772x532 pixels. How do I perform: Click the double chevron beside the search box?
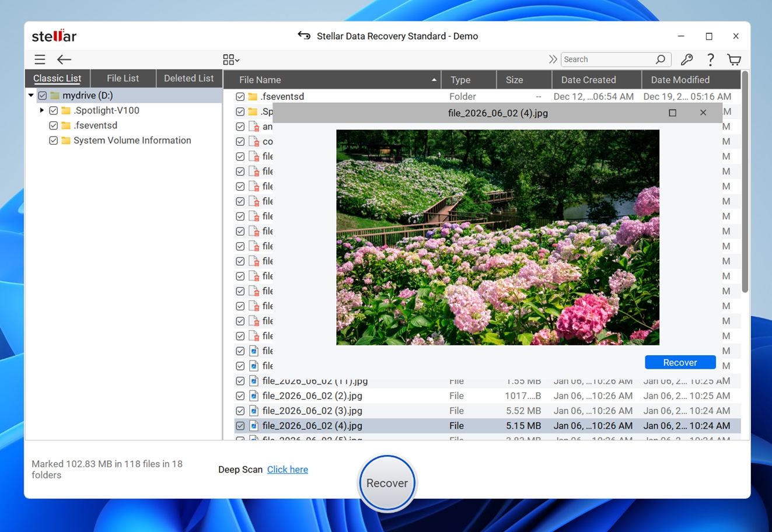552,58
